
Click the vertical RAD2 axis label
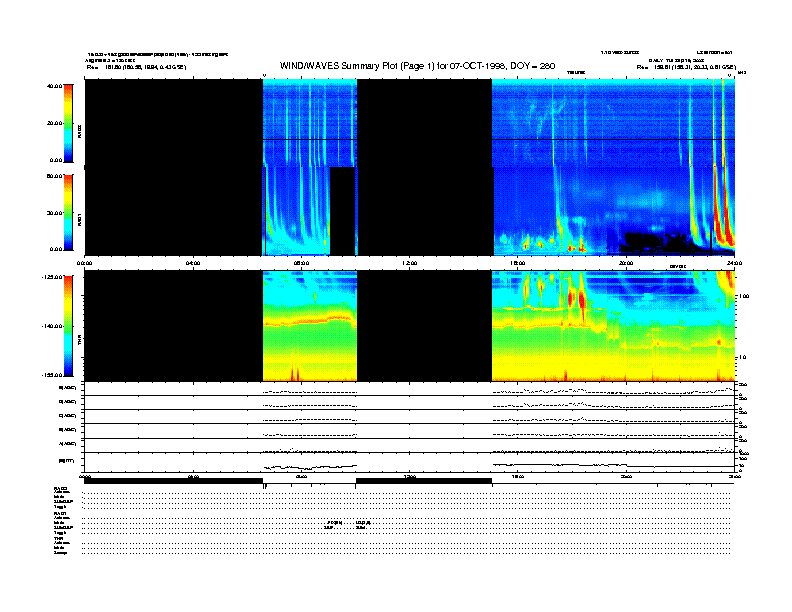coord(80,132)
